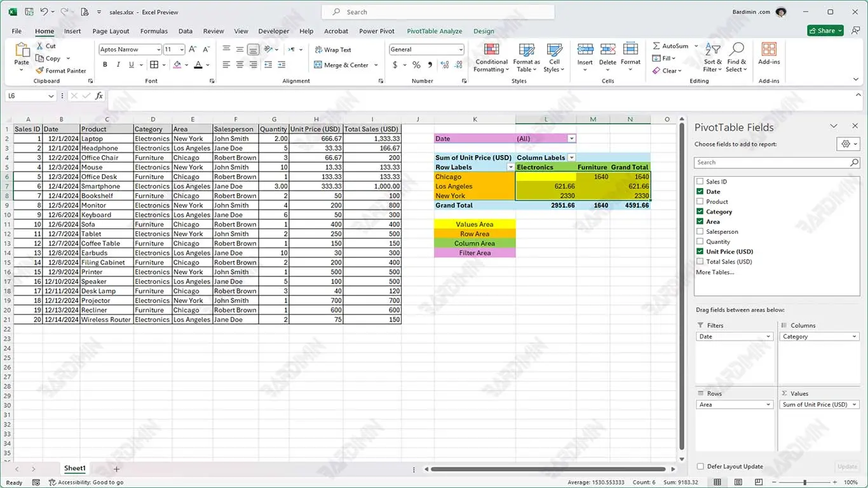The height and width of the screenshot is (488, 868).
Task: Open Sort & Filter tool
Action: (x=712, y=51)
